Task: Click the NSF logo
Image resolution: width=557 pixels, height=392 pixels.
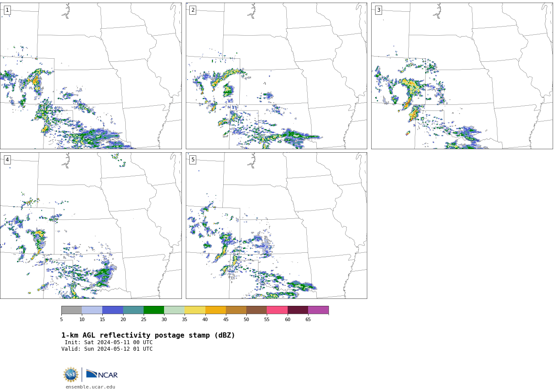Action: tap(71, 375)
